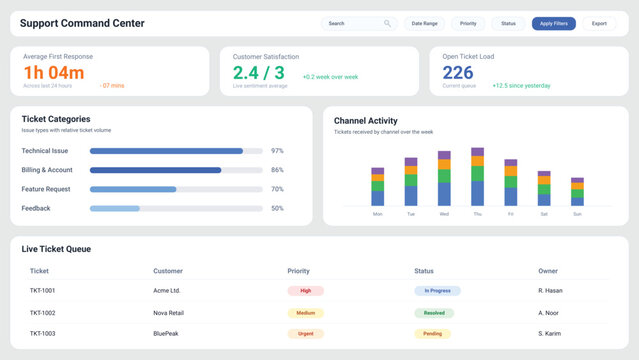This screenshot has height=360, width=639.
Task: Click the Ticket Categories heading
Action: [x=56, y=119]
